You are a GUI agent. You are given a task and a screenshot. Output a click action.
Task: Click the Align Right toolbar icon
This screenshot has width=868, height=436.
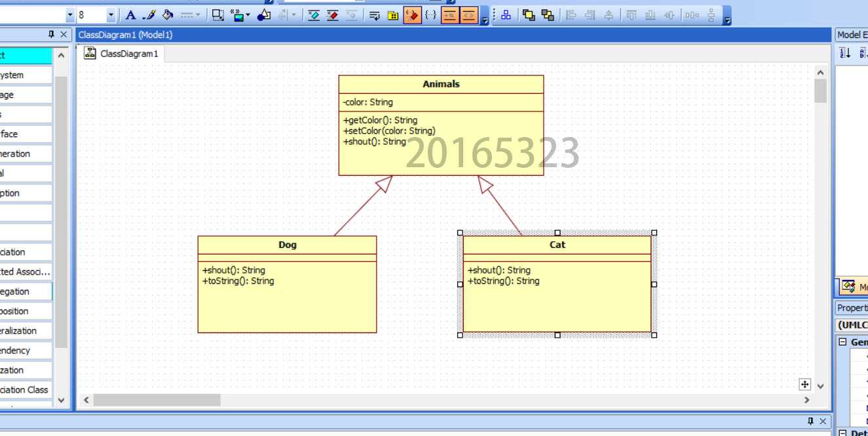pyautogui.click(x=590, y=15)
